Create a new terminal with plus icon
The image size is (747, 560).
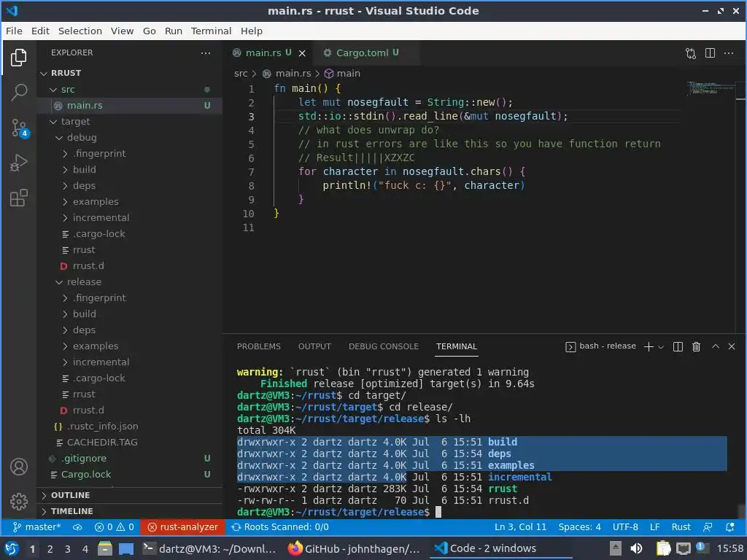(649, 346)
